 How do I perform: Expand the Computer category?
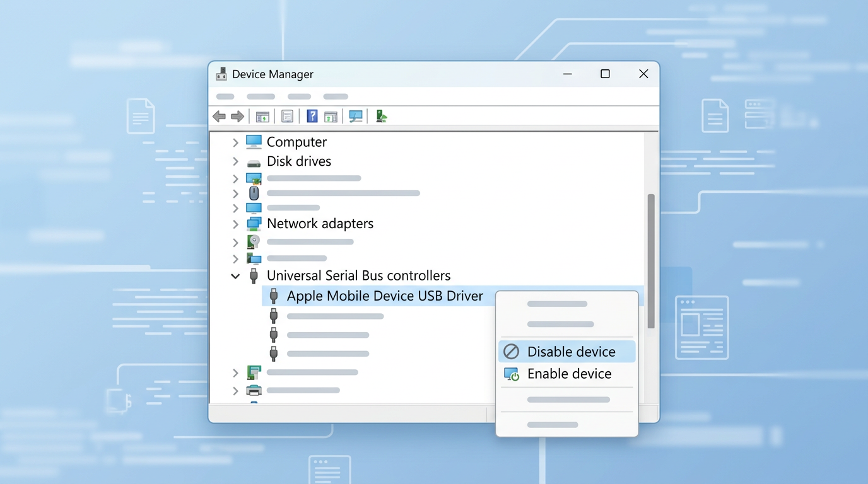[235, 142]
